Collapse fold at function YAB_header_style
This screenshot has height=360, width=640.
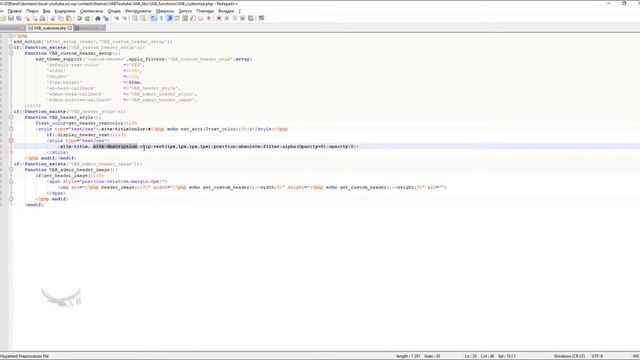point(11,117)
